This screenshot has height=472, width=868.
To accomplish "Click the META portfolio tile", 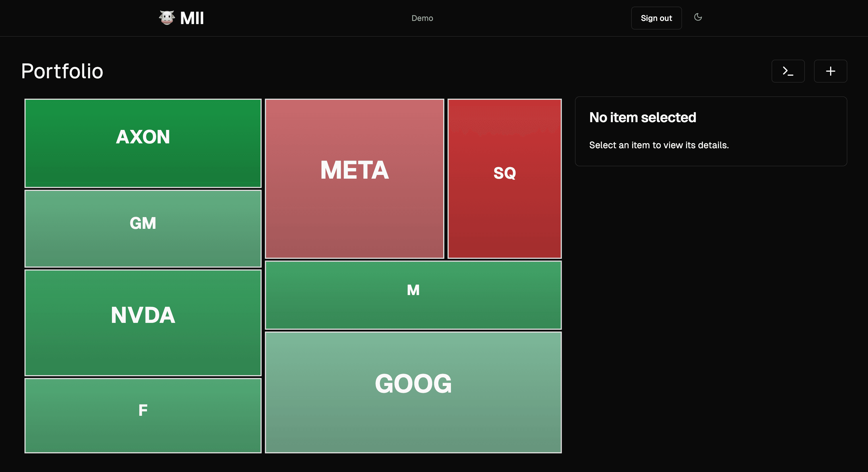I will coord(354,178).
